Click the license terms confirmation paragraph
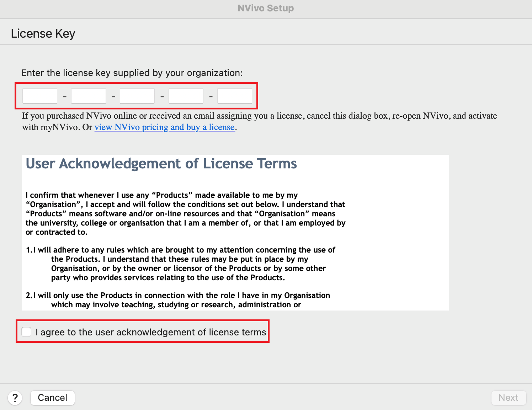This screenshot has width=532, height=410. point(185,213)
